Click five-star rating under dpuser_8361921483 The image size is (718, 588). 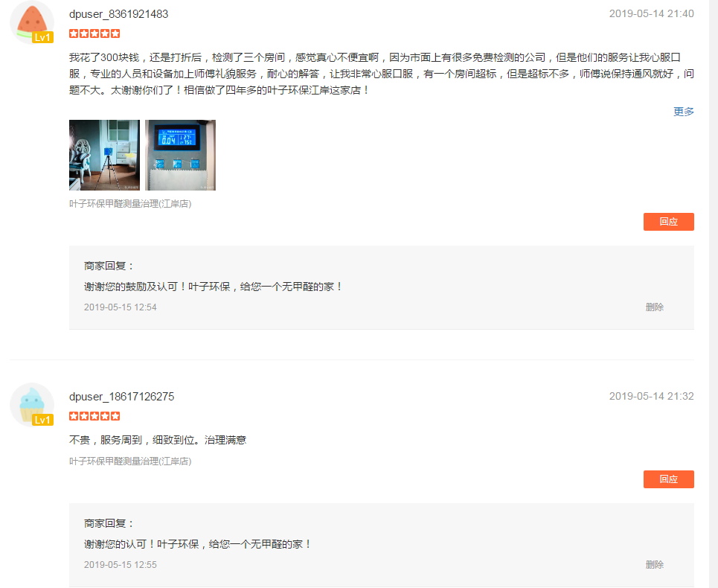pos(94,33)
